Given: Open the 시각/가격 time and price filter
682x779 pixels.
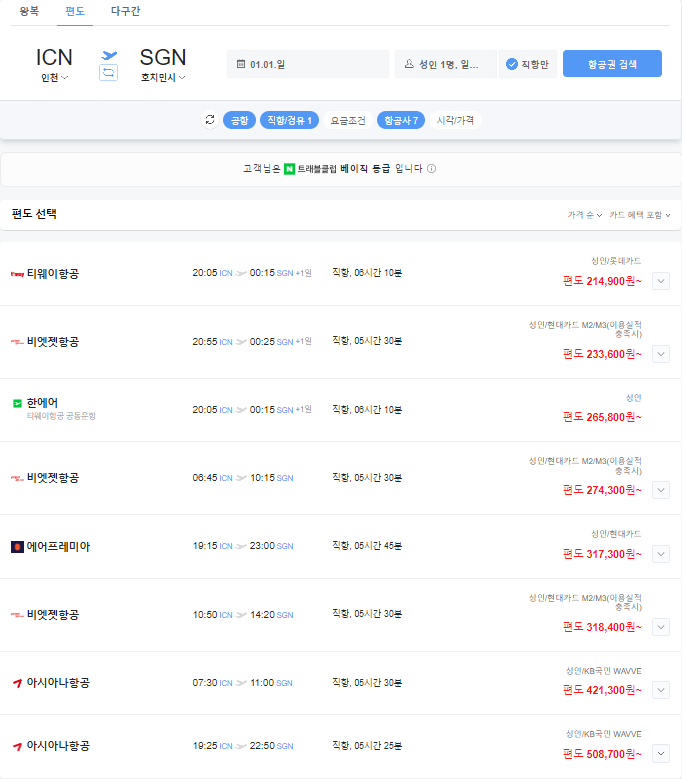Looking at the screenshot, I should (x=455, y=120).
